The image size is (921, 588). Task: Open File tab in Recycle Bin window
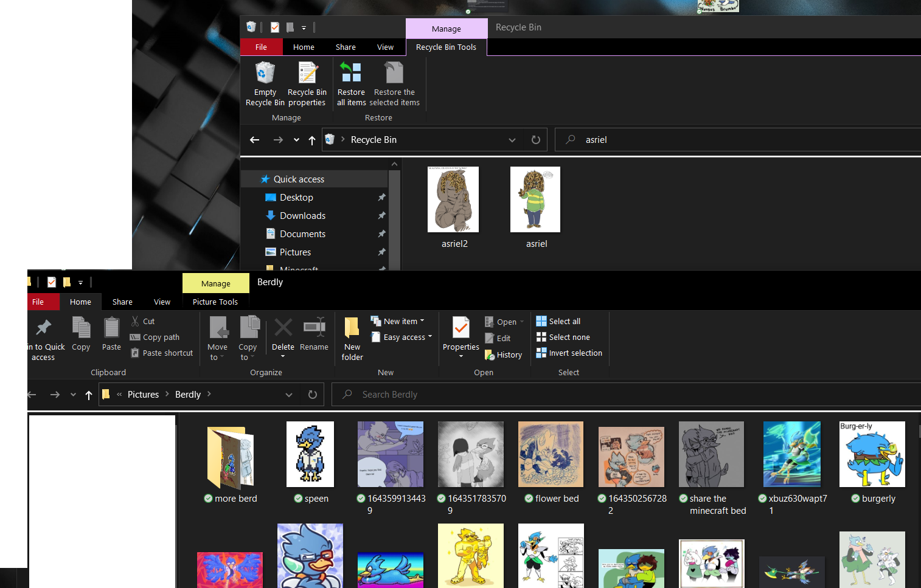[x=261, y=47]
